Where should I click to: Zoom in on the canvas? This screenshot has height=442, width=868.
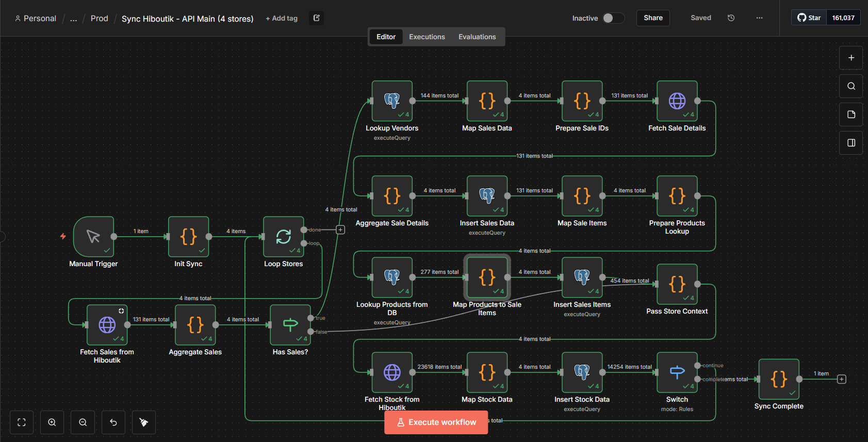tap(52, 422)
